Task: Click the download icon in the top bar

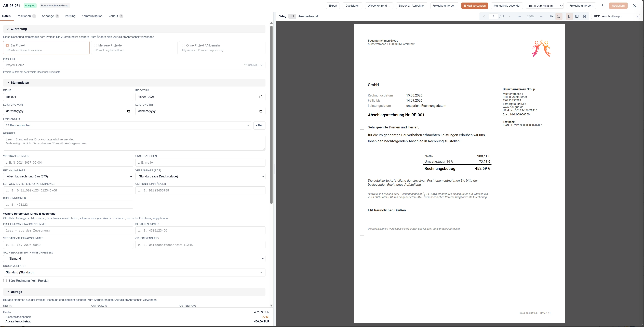Action: [x=602, y=6]
